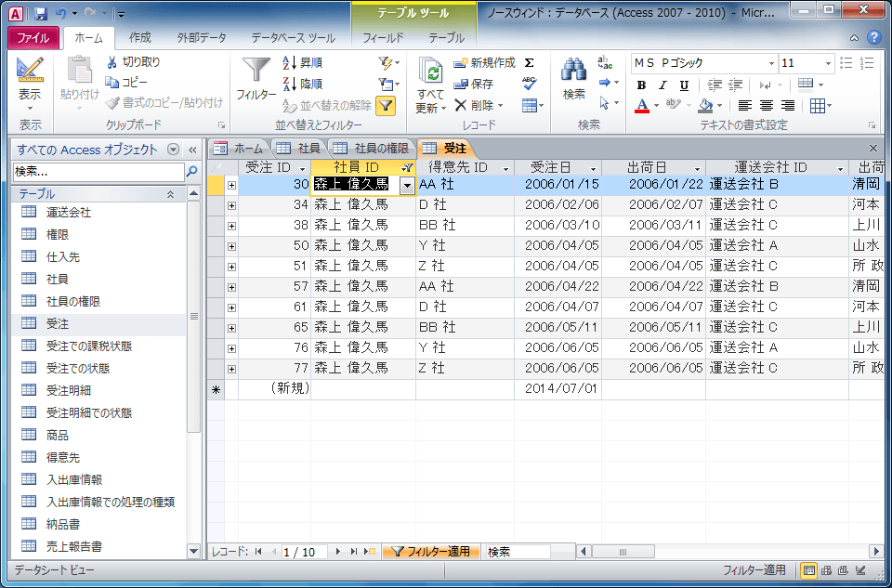
Task: Switch to the 作成 ribbon tab
Action: (140, 37)
